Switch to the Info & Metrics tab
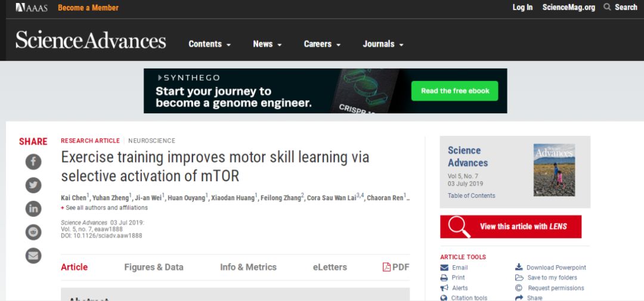 coord(248,268)
